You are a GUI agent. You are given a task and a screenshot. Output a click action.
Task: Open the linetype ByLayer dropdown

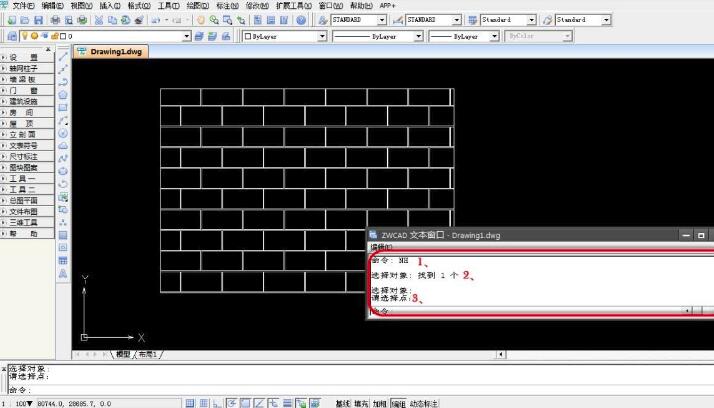tap(418, 36)
